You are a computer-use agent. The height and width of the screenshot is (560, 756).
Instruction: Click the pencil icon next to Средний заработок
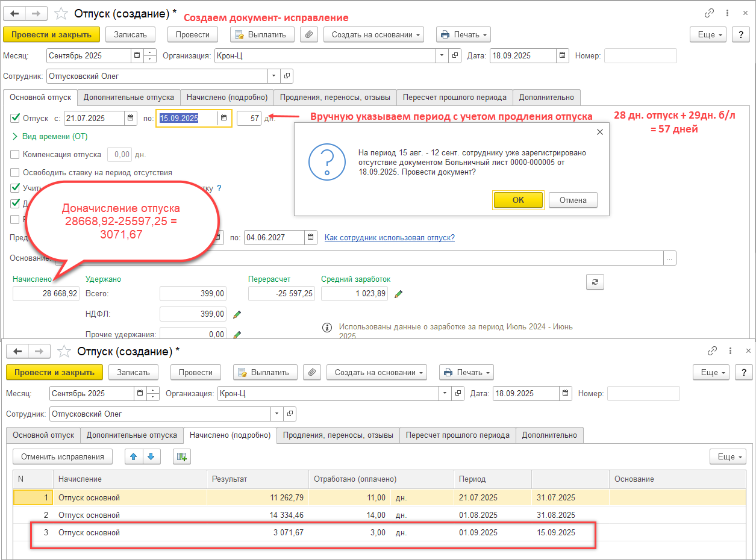point(398,294)
